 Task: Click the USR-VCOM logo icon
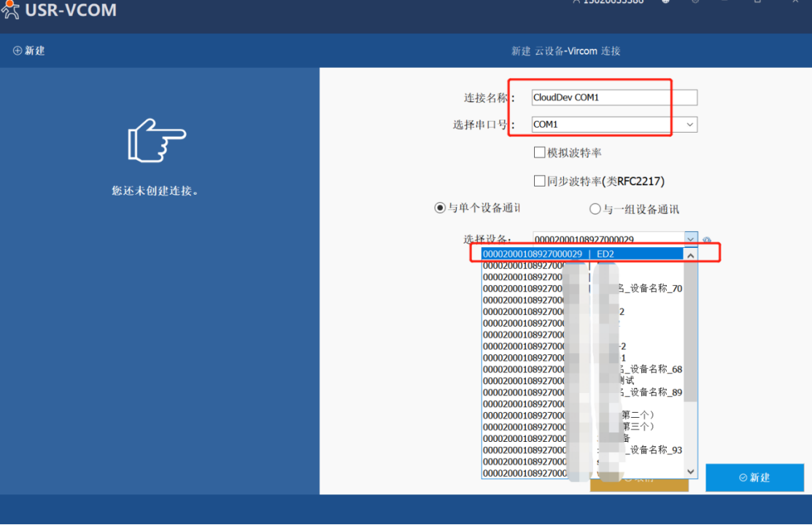[x=10, y=10]
